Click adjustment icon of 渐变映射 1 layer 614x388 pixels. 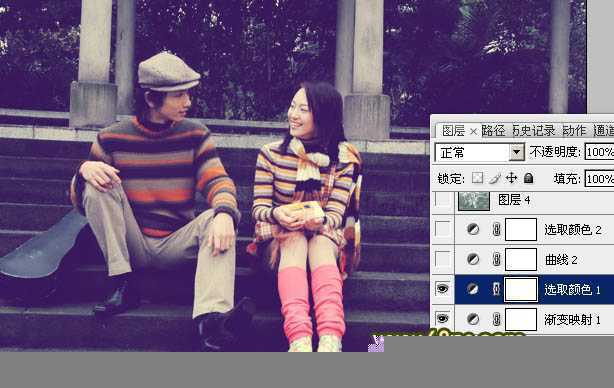click(x=473, y=319)
